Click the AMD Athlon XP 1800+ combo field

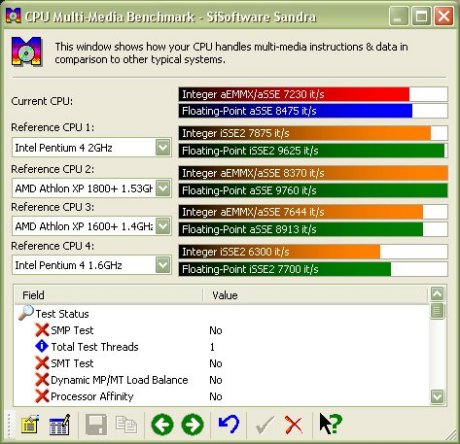click(92, 188)
